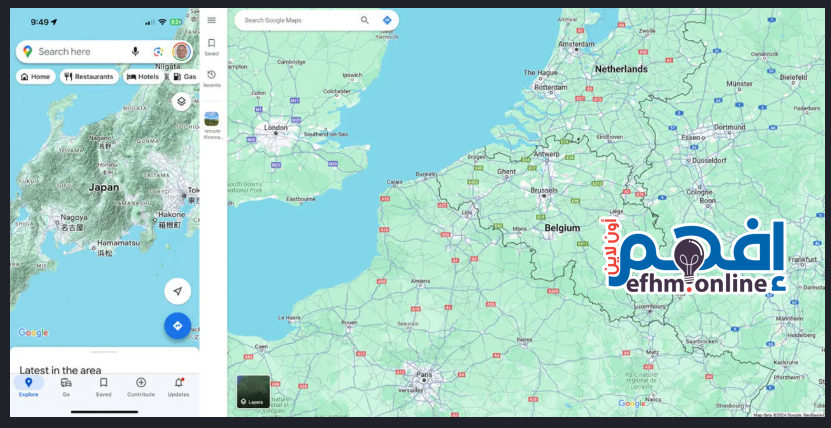
Task: Click the Eastbourne label on the map
Action: [301, 199]
